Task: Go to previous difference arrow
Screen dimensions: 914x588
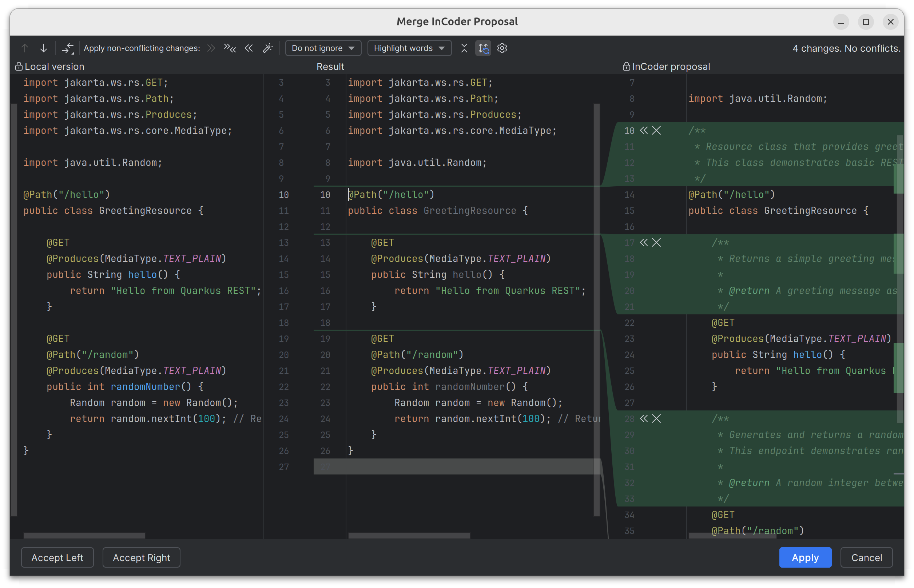Action: pyautogui.click(x=25, y=48)
